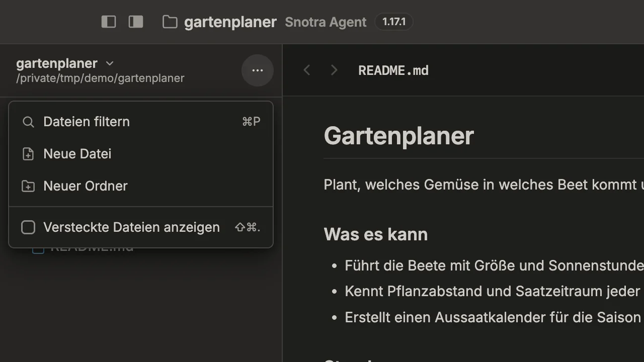Choose Neue Datei from the menu
The image size is (644, 362).
[x=141, y=154]
